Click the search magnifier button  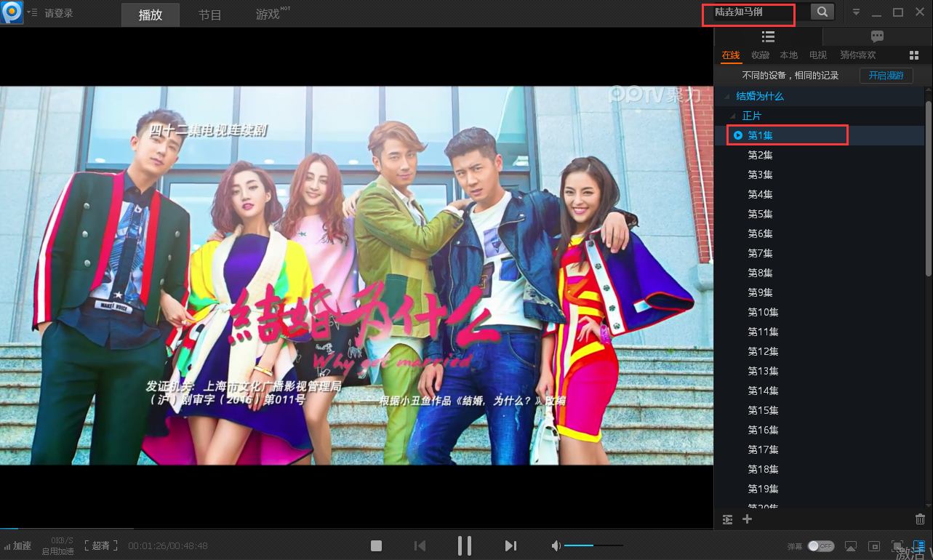click(x=822, y=12)
